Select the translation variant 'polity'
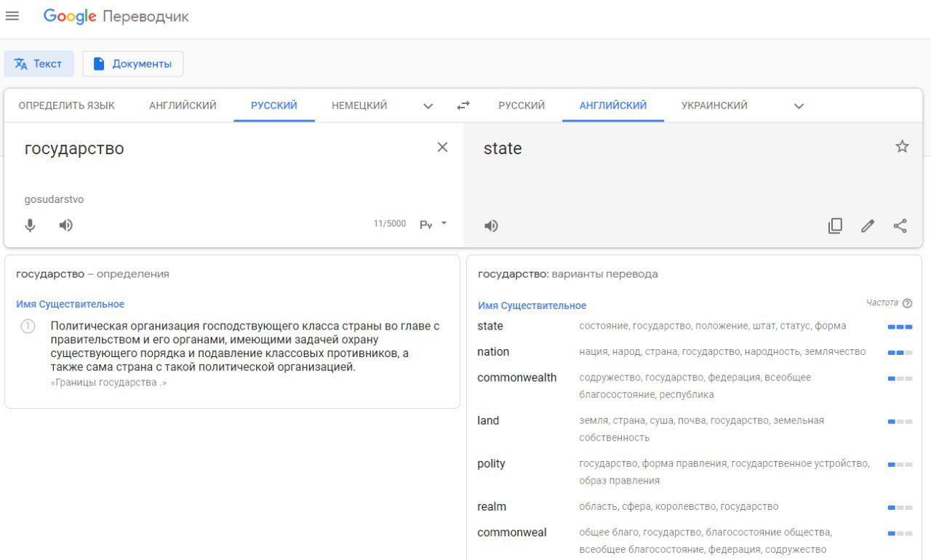The height and width of the screenshot is (560, 931). [491, 464]
